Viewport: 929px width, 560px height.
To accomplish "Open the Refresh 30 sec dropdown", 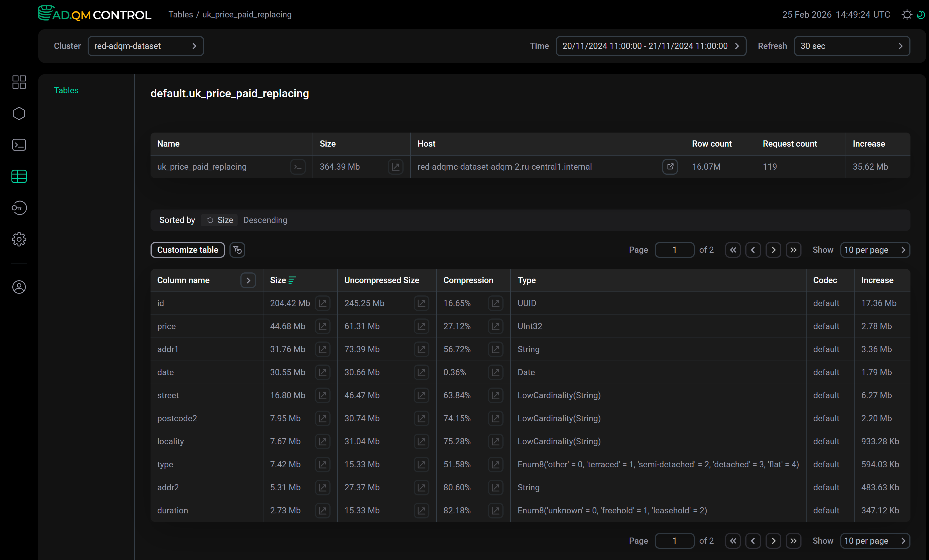I will click(852, 46).
